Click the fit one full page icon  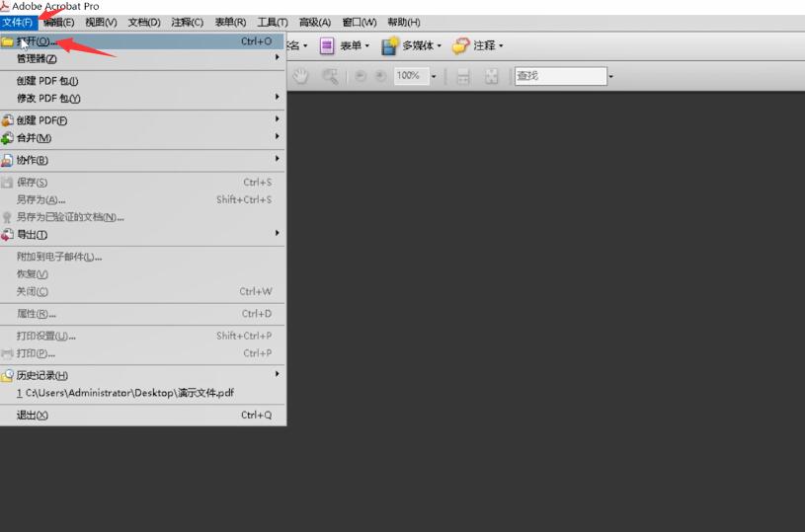(491, 76)
